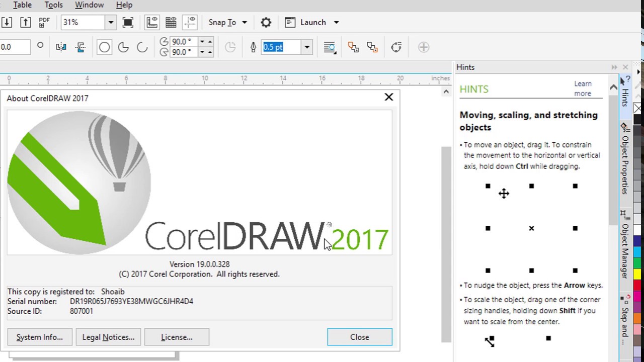This screenshot has width=644, height=362.
Task: Switch to the Object Manager docker tab
Action: point(625,245)
